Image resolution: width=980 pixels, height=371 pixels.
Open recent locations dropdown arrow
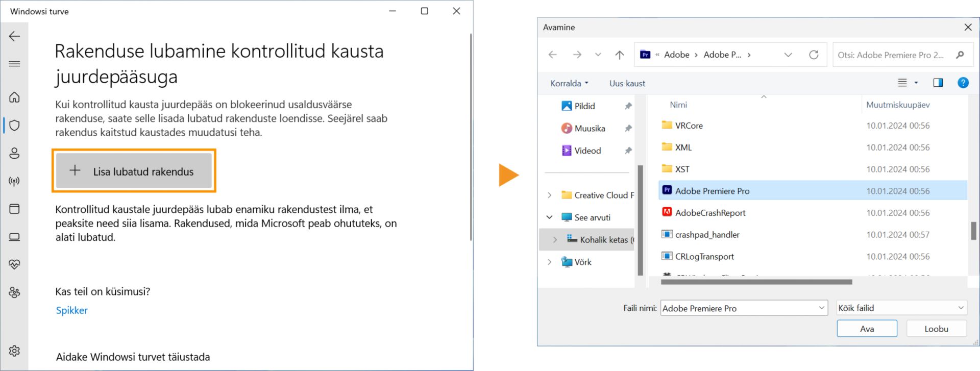(x=598, y=55)
